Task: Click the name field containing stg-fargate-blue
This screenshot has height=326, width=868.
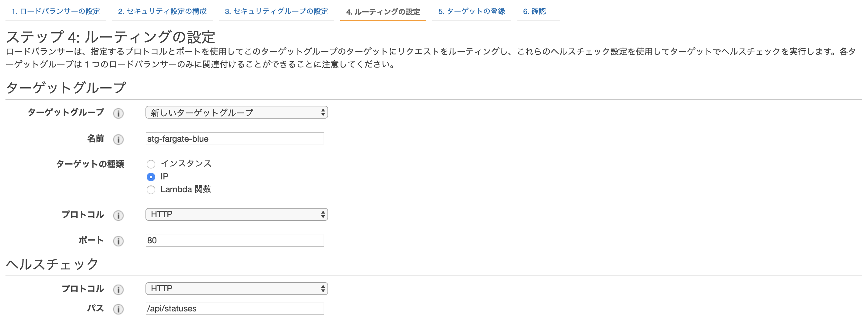Action: click(x=235, y=139)
